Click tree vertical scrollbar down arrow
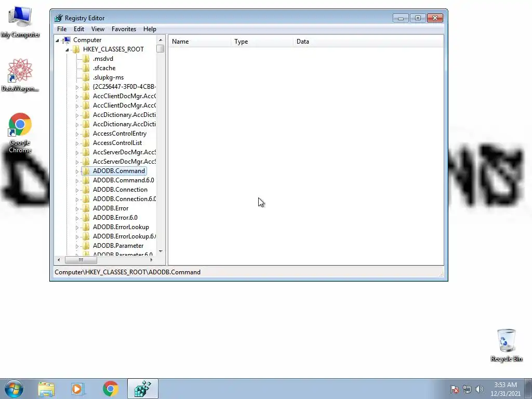This screenshot has width=532, height=399. click(x=161, y=251)
